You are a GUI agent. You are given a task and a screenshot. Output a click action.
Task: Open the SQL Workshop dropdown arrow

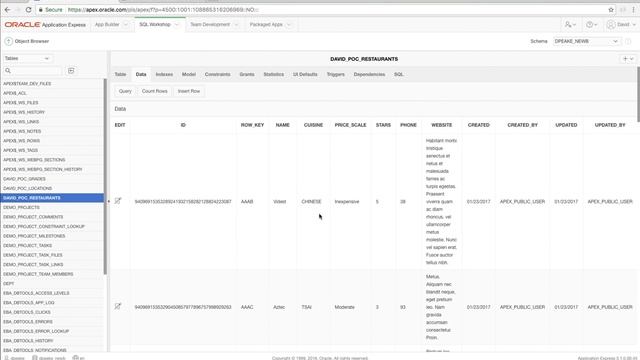pos(177,24)
